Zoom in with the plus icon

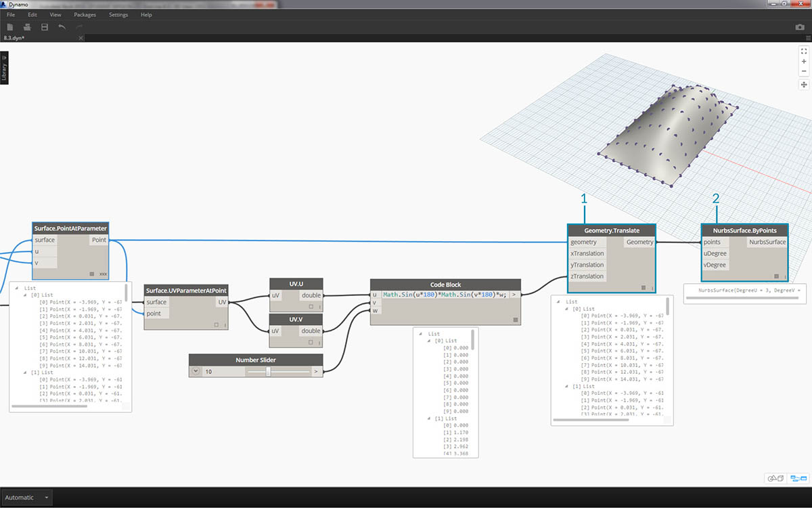(804, 61)
